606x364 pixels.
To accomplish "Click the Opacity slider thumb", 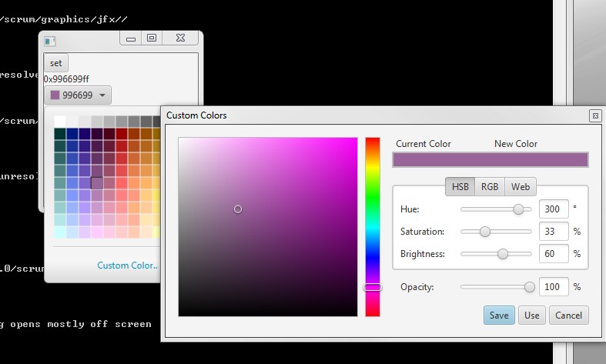I will tap(529, 287).
